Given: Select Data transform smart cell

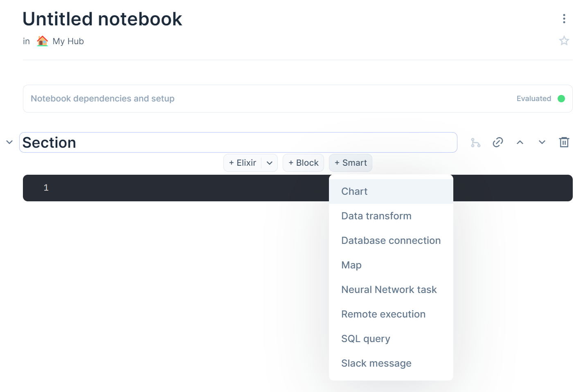Looking at the screenshot, I should (x=391, y=216).
